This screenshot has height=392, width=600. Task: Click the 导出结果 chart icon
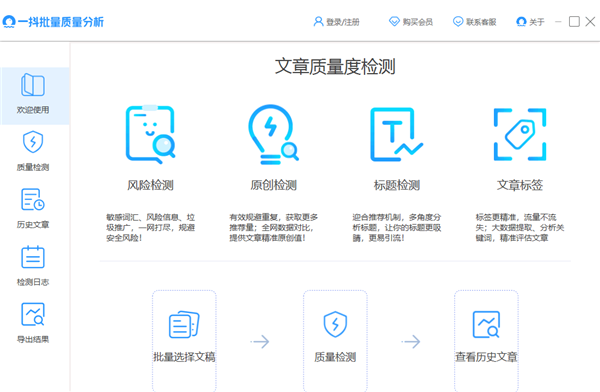click(33, 314)
